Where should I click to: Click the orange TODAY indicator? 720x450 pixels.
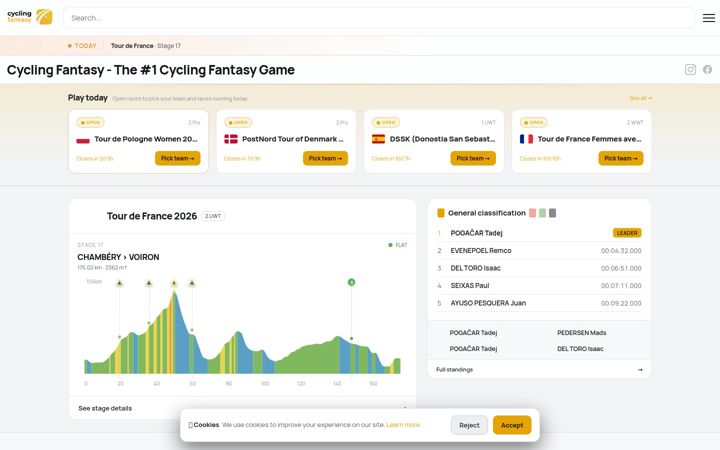(82, 46)
